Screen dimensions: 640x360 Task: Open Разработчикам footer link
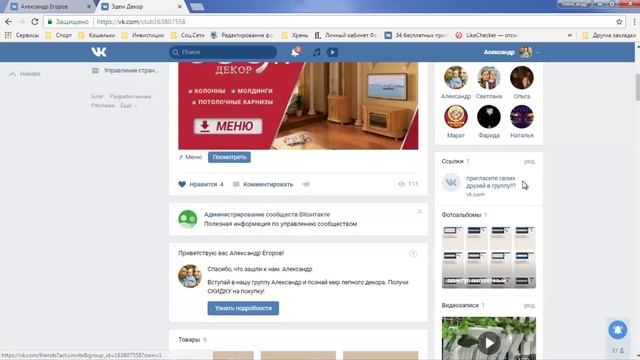pyautogui.click(x=130, y=96)
